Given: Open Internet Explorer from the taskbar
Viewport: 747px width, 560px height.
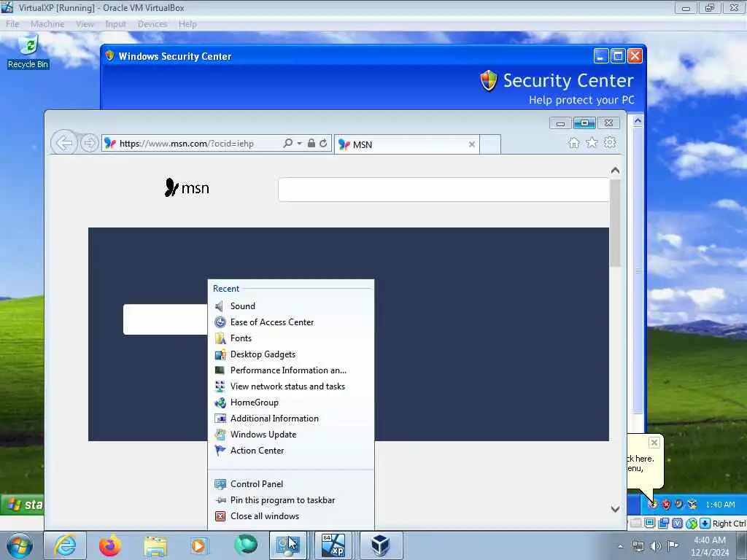Looking at the screenshot, I should (x=65, y=545).
